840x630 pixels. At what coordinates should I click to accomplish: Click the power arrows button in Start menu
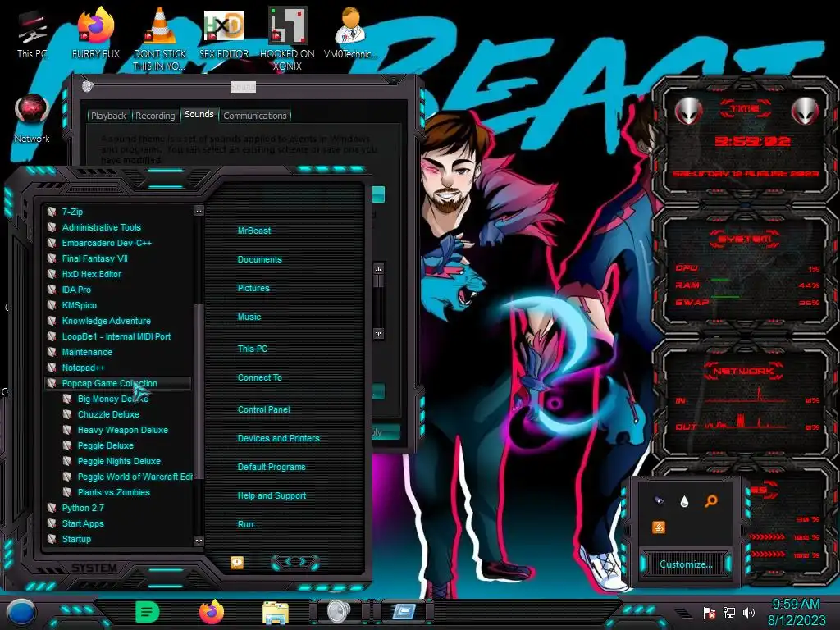[x=295, y=562]
